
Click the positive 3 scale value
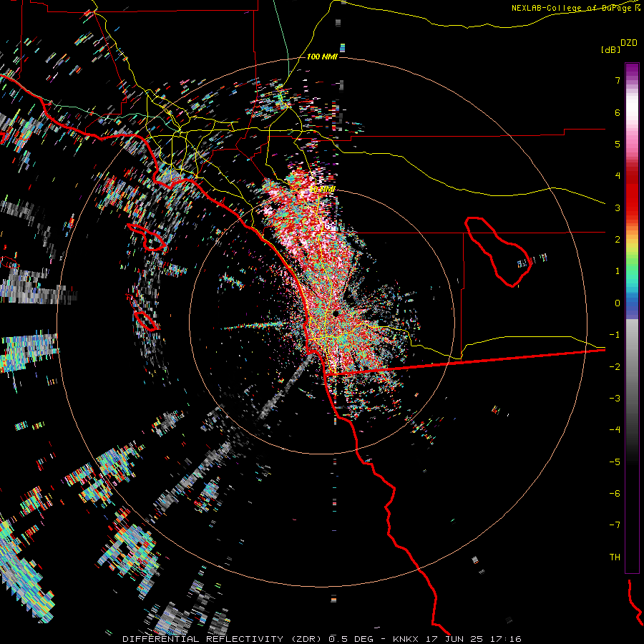[x=618, y=208]
